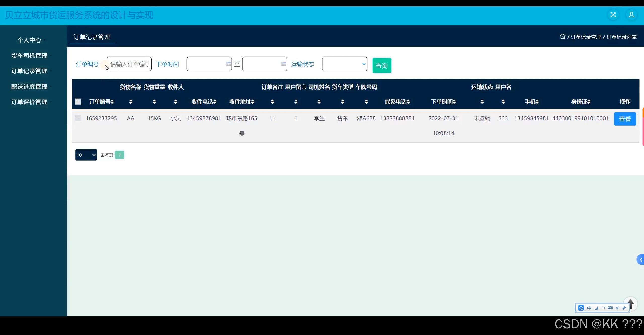The height and width of the screenshot is (335, 644).
Task: Open the 10 per page dropdown
Action: click(86, 155)
